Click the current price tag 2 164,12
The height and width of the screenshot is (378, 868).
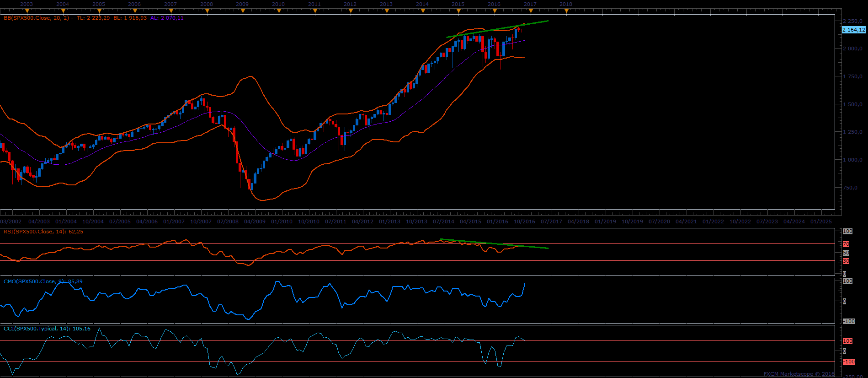click(x=853, y=30)
